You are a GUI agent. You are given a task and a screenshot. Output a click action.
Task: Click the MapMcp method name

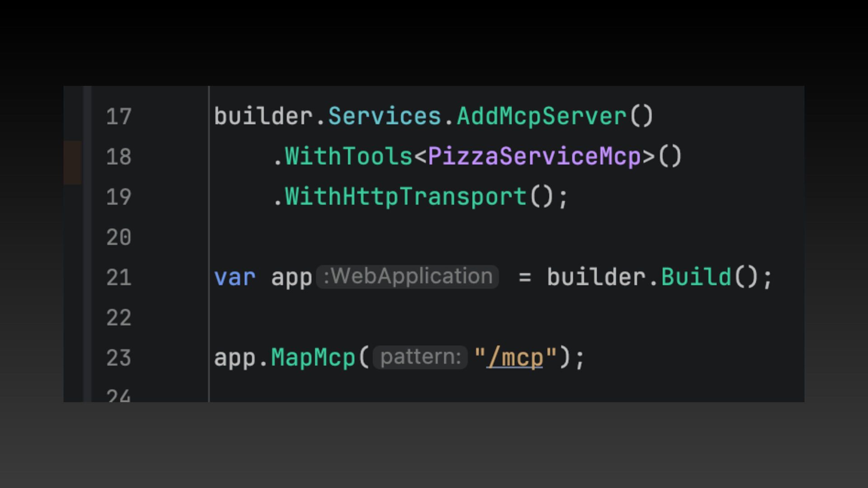click(313, 358)
